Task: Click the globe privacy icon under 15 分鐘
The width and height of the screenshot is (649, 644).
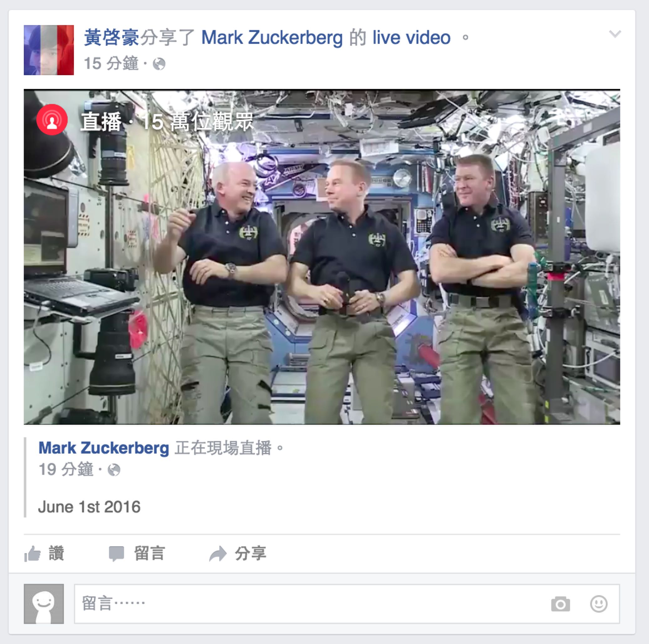Action: (159, 64)
